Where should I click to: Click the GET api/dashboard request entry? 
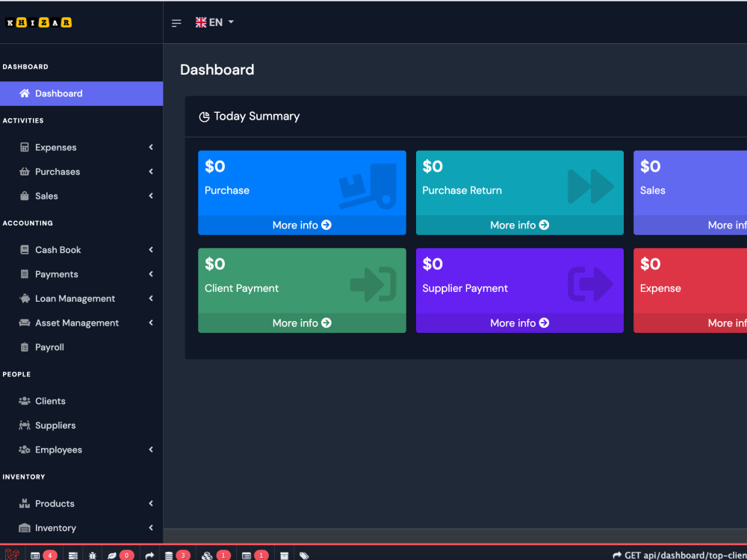680,556
